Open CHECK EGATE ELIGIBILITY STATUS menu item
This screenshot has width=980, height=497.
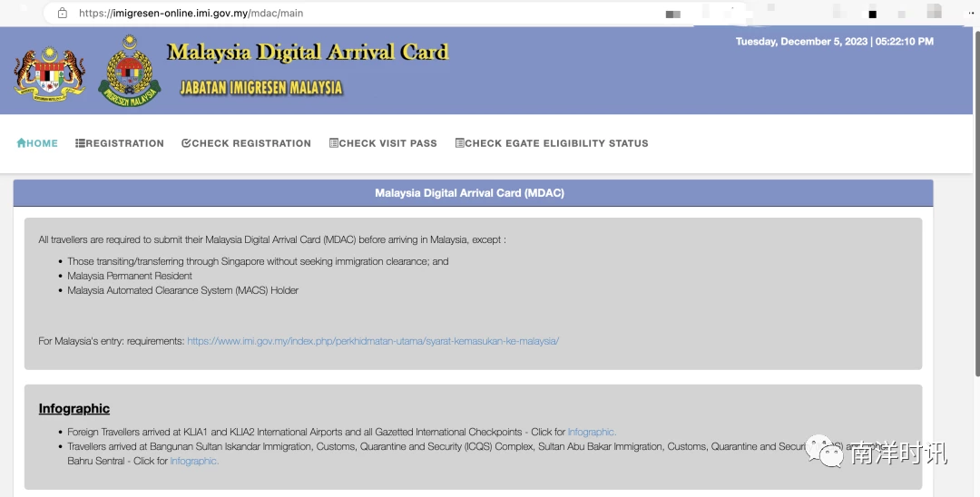552,143
